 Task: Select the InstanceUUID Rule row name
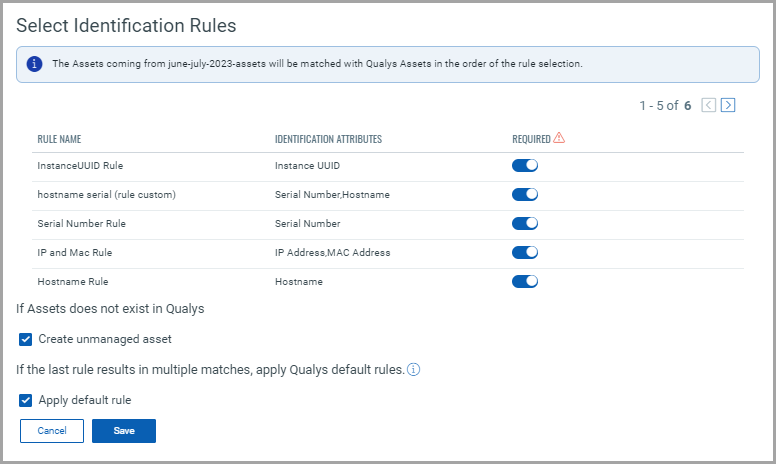(80, 165)
